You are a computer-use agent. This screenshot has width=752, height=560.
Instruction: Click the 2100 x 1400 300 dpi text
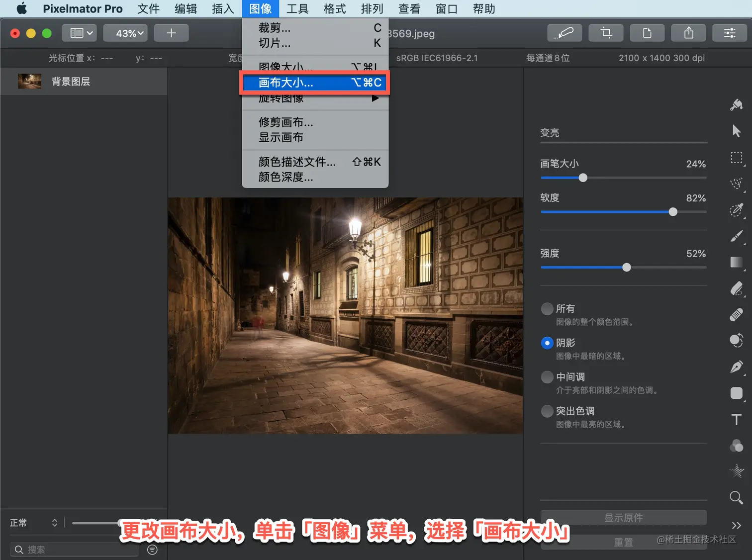click(x=661, y=58)
